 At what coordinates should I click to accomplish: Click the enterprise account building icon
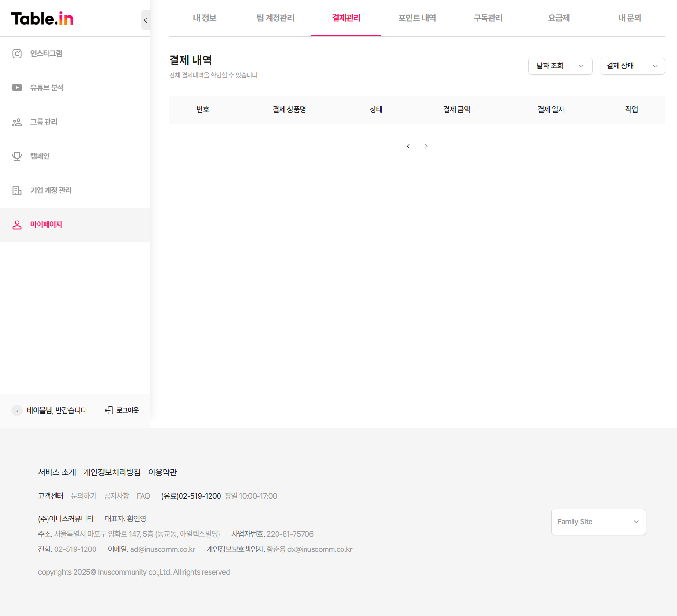click(x=17, y=191)
